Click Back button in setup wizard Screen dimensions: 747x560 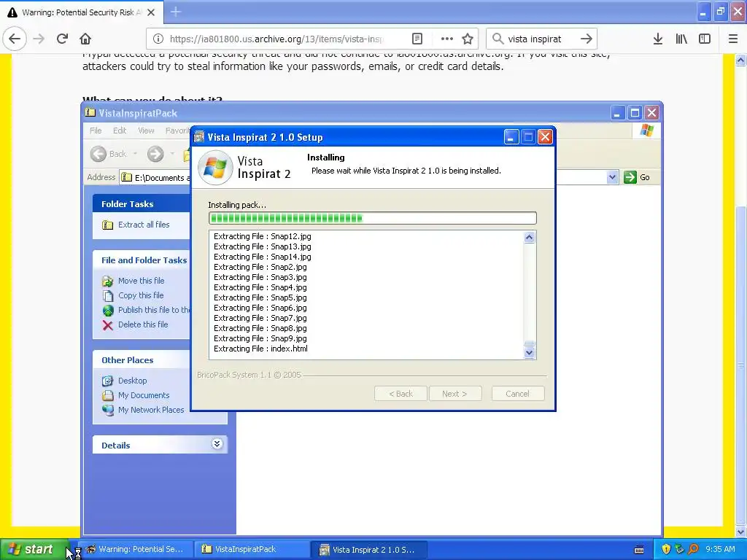pyautogui.click(x=400, y=394)
